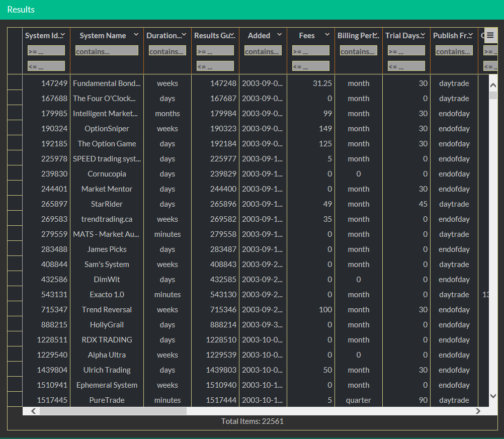Screen dimensions: 504x439
Task: Click 'Sam's System' name cell
Action: click(x=107, y=265)
